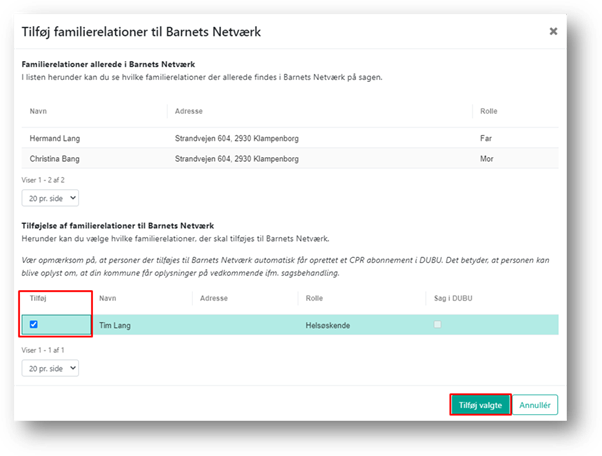Open the upper '20 pr. side' dropdown
Screen dimensions: 602x456
click(x=49, y=198)
